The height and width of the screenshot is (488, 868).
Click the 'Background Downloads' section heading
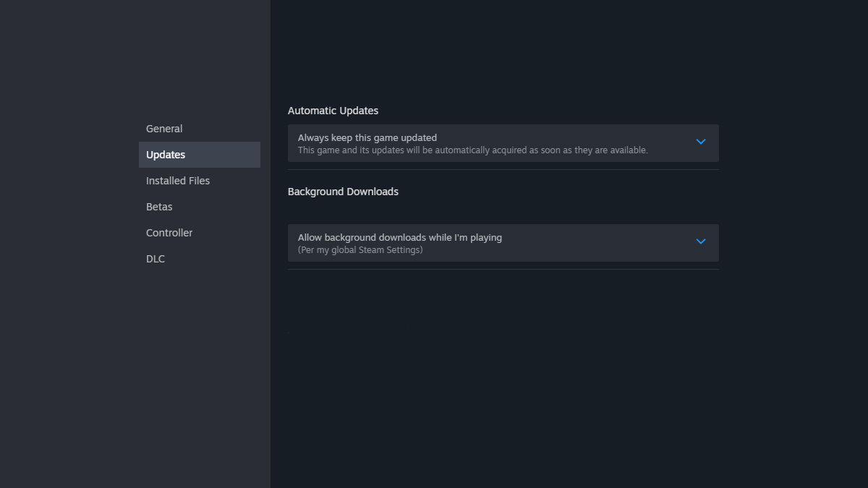click(343, 192)
